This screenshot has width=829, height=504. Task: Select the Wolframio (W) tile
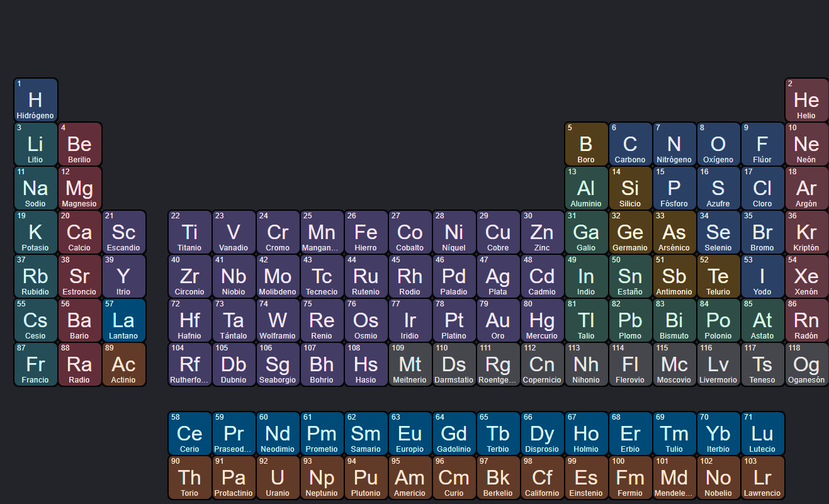pos(278,320)
